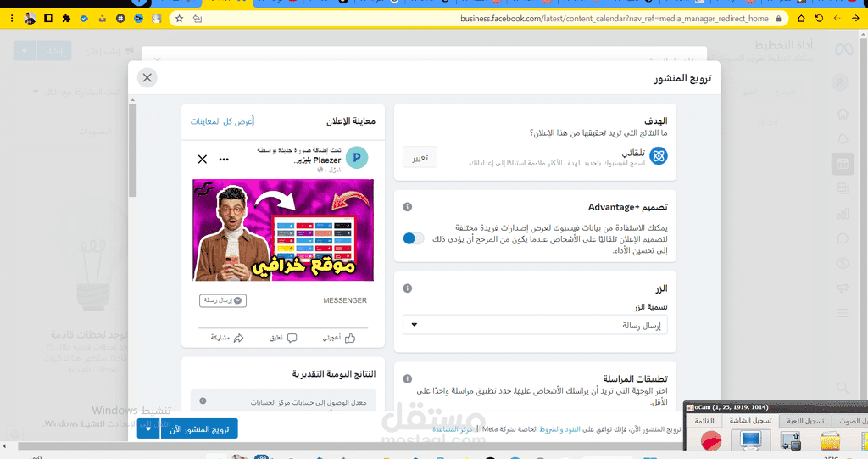This screenshot has width=868, height=459.
Task: Click the blue checkmark extension icon
Action: (x=84, y=19)
